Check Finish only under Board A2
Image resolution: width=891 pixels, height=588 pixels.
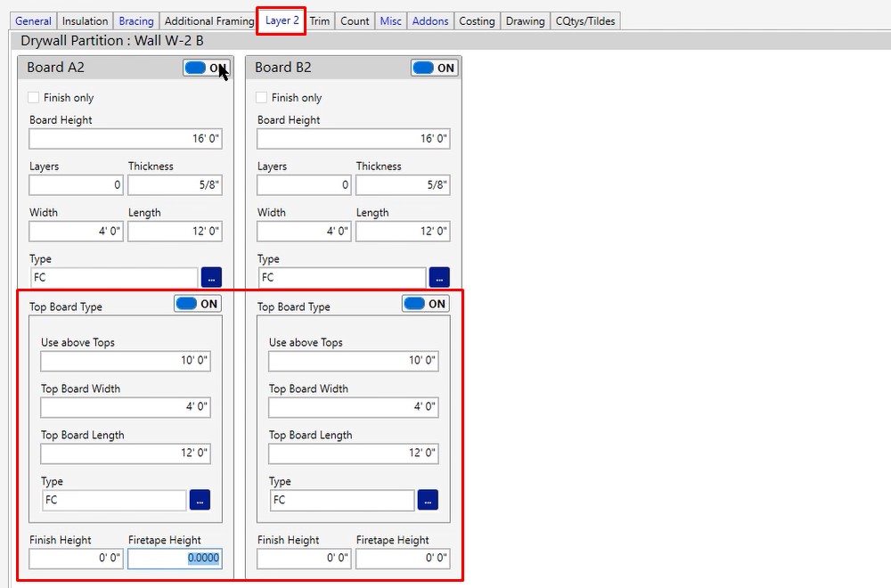coord(34,98)
